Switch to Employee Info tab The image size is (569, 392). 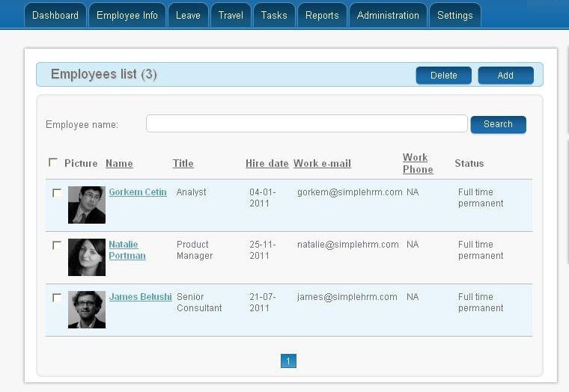127,15
